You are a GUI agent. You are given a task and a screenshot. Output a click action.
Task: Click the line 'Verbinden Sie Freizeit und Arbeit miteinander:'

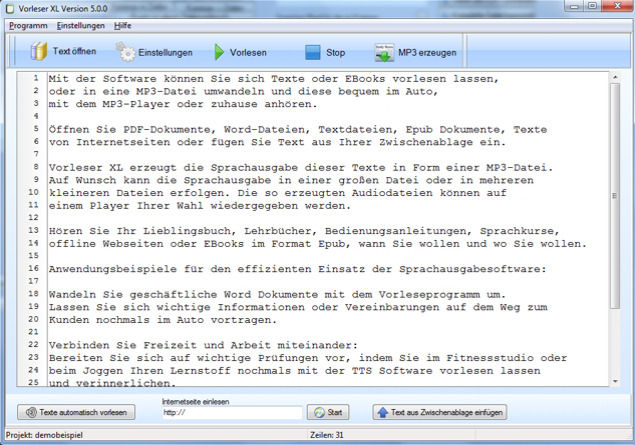(x=203, y=345)
